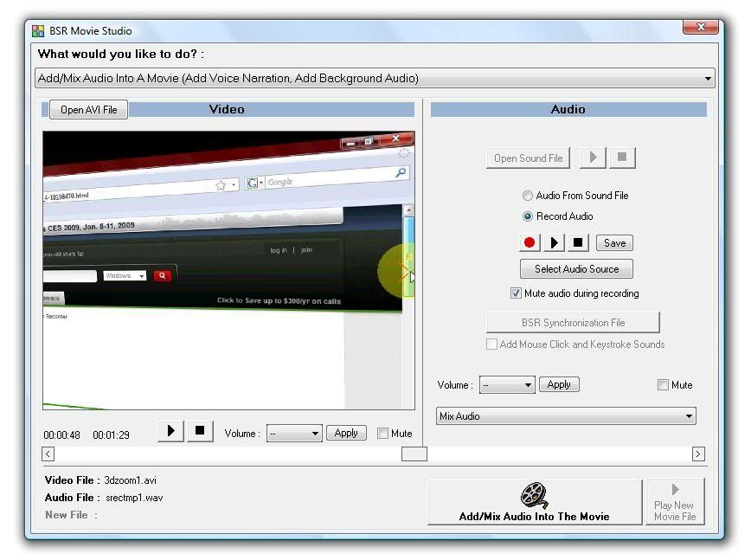Screen dimensions: 751x560
Task: Stop the opened sound file
Action: 622,158
